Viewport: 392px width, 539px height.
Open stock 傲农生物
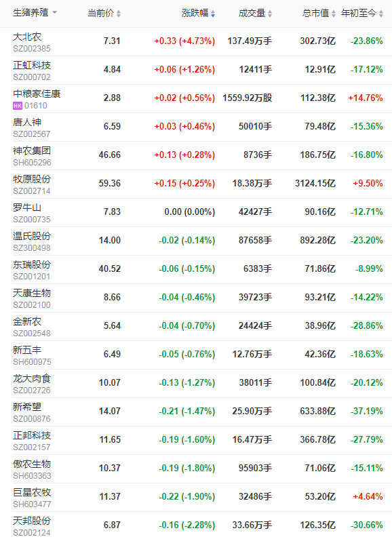coord(32,464)
